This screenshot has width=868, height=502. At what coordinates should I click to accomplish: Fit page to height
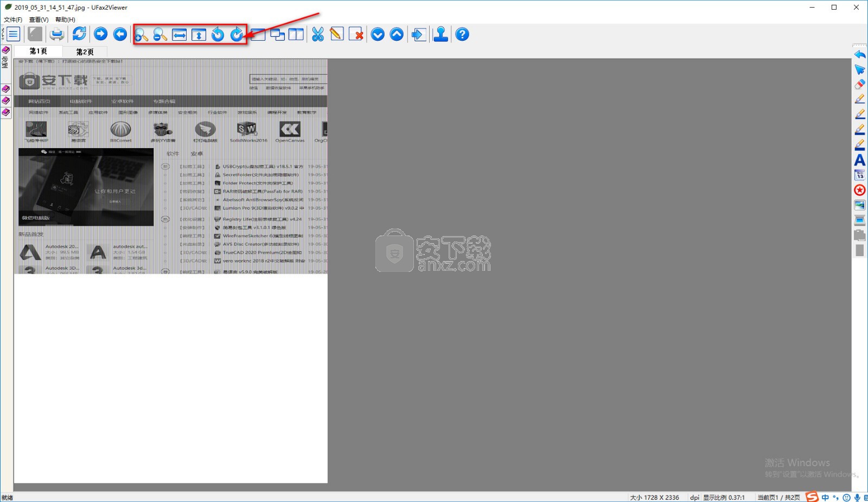coord(199,35)
